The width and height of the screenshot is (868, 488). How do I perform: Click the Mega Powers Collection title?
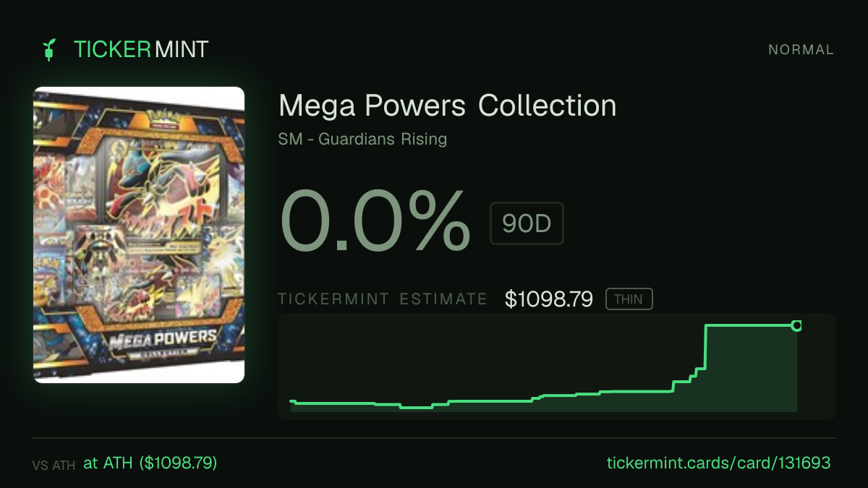point(448,106)
